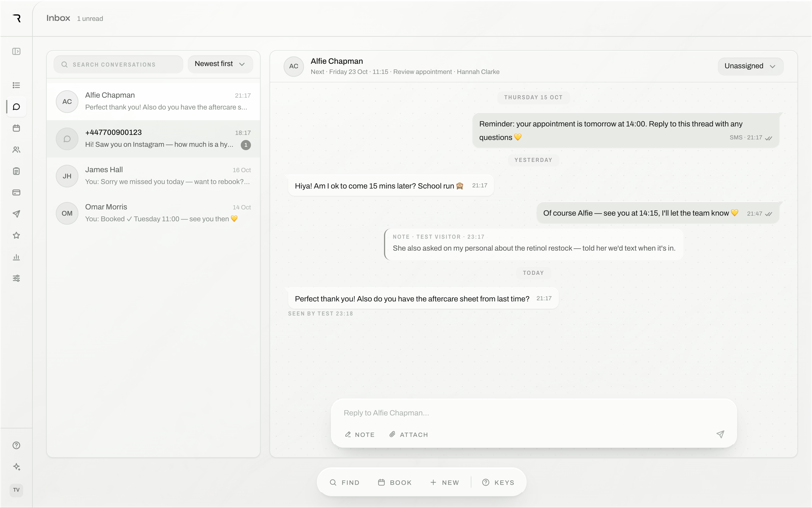The image size is (812, 508).
Task: Open the calendar sidebar icon
Action: coord(16,128)
